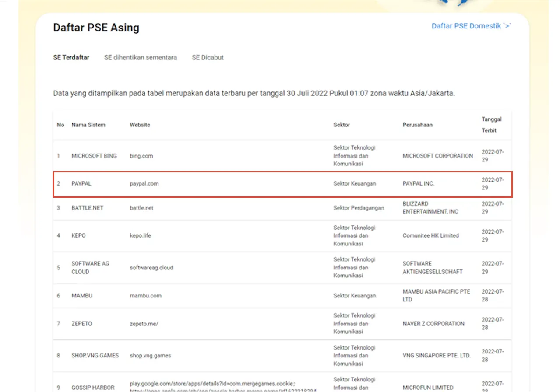
Task: Click the Sektor column header
Action: coord(342,125)
